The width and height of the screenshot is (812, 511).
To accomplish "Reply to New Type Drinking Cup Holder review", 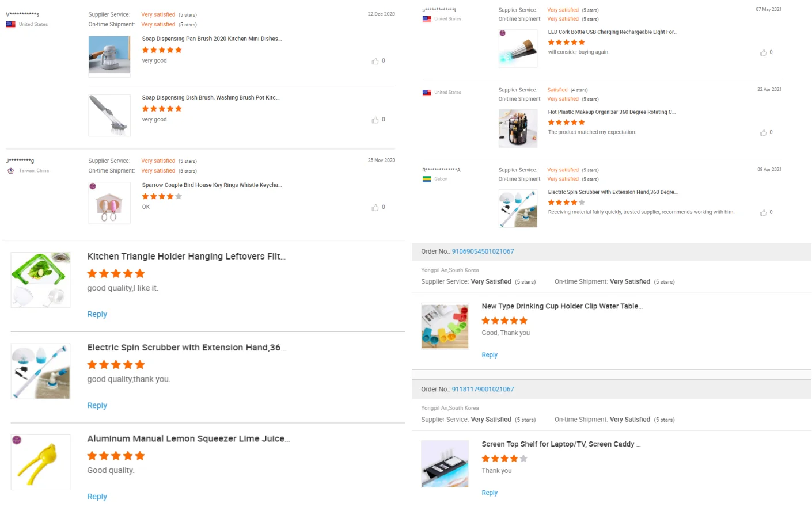I will click(x=490, y=355).
